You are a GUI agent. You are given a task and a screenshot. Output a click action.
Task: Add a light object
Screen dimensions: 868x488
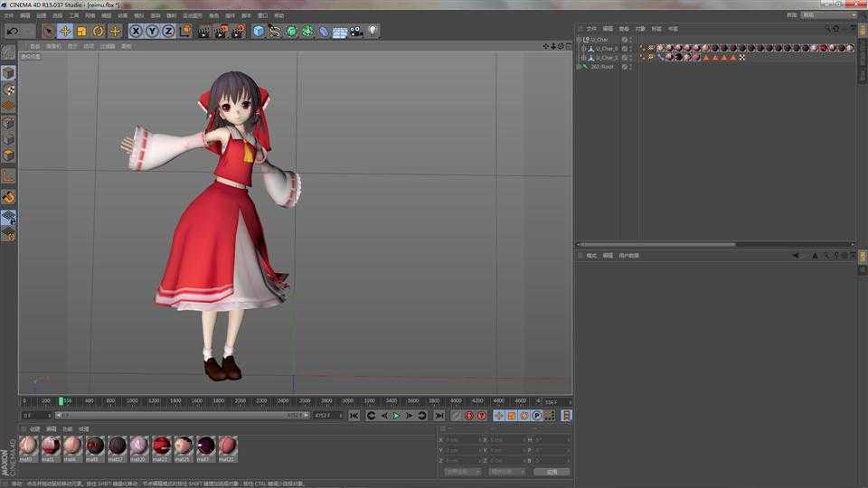coord(373,31)
